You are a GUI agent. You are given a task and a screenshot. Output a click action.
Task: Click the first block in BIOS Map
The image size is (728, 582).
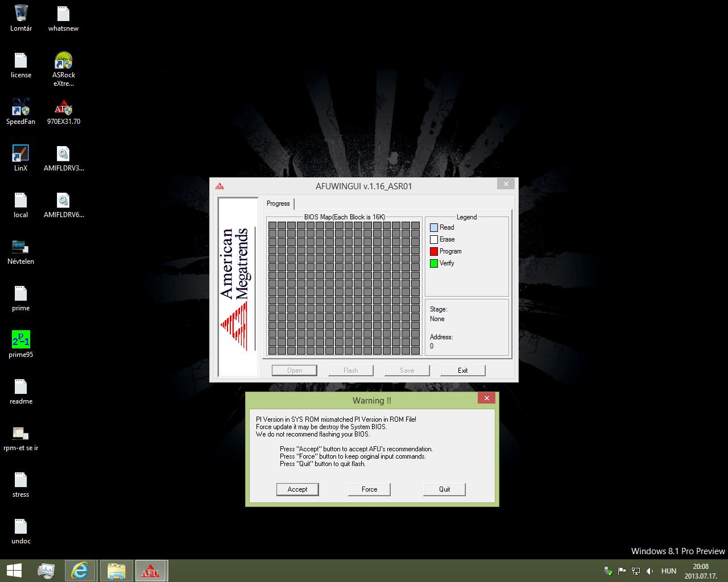(272, 225)
